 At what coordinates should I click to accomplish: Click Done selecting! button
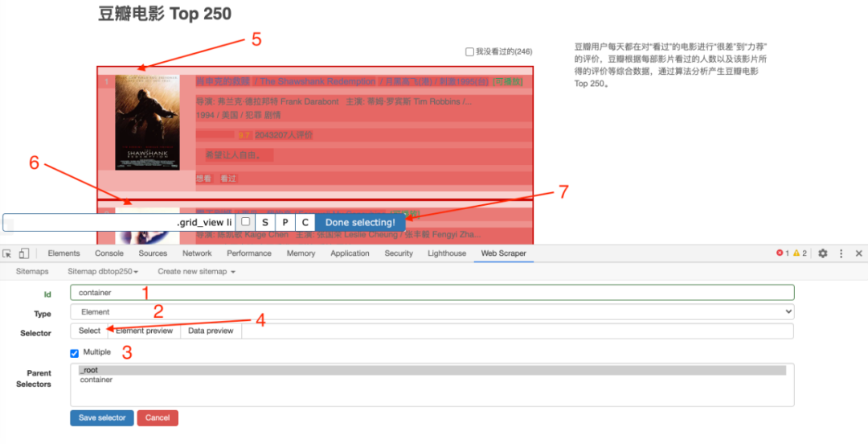click(x=360, y=222)
